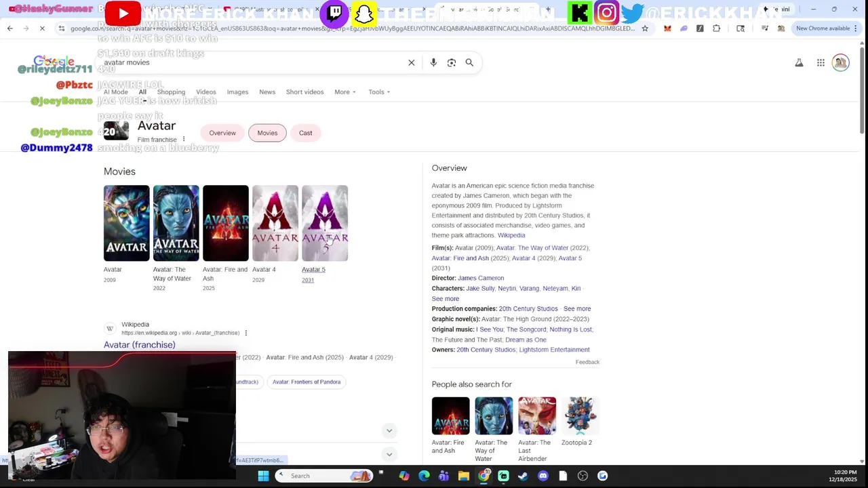868x488 pixels.
Task: Select the Cast chip
Action: (306, 133)
